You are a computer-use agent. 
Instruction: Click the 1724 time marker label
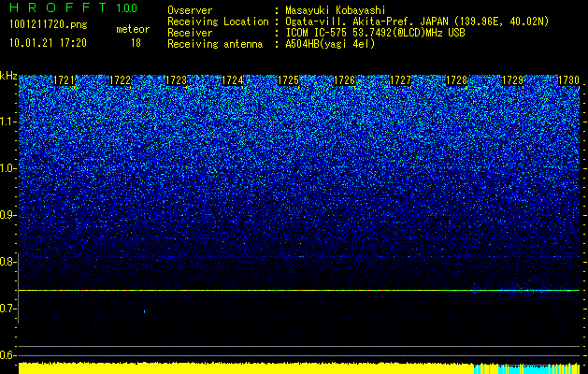point(232,80)
